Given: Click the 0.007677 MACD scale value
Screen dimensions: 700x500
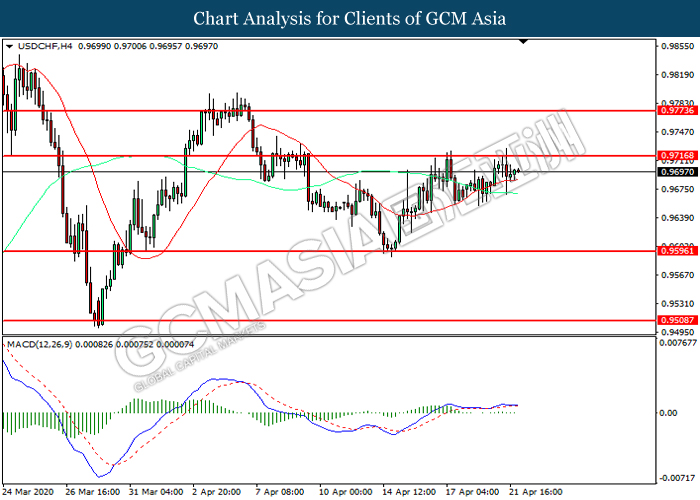Looking at the screenshot, I should 678,342.
